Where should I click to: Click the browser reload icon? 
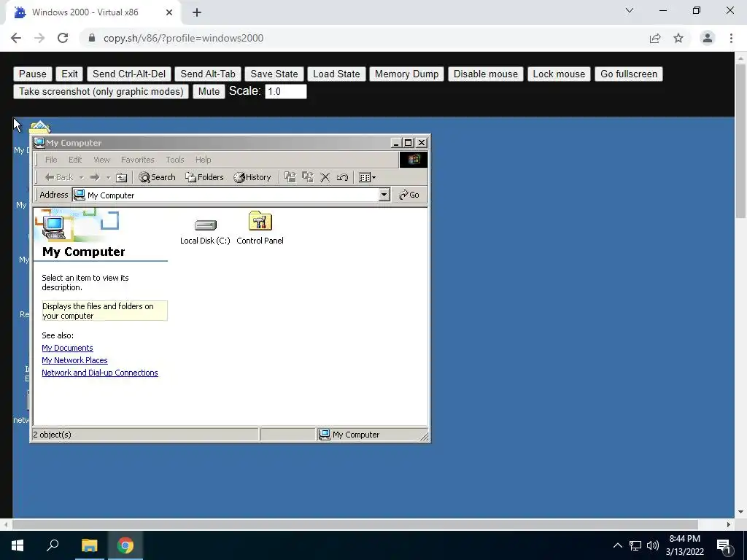[63, 38]
